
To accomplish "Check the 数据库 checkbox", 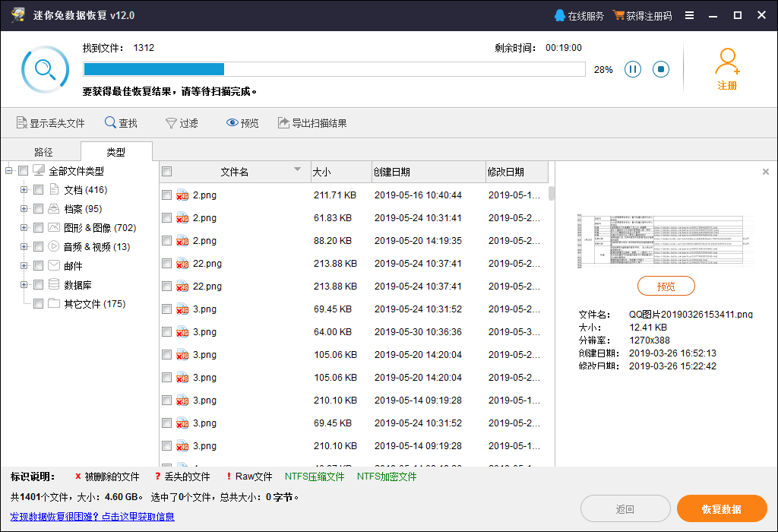I will [38, 284].
